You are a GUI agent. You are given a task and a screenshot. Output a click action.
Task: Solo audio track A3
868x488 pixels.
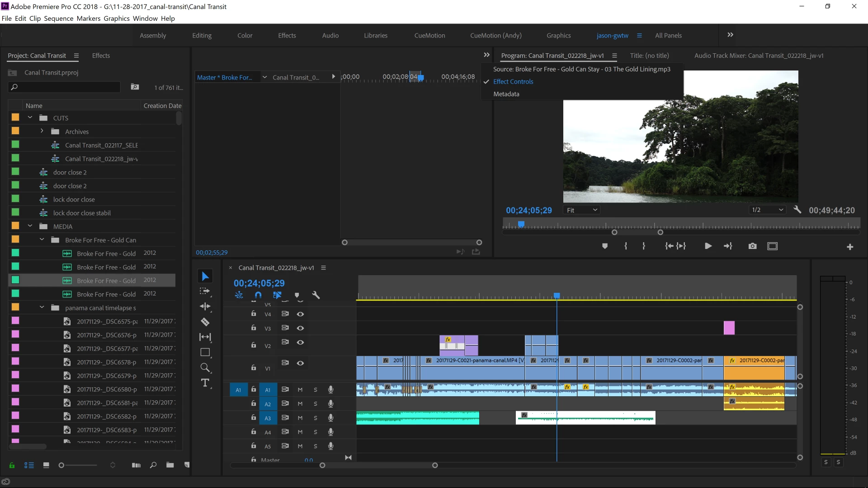tap(316, 418)
